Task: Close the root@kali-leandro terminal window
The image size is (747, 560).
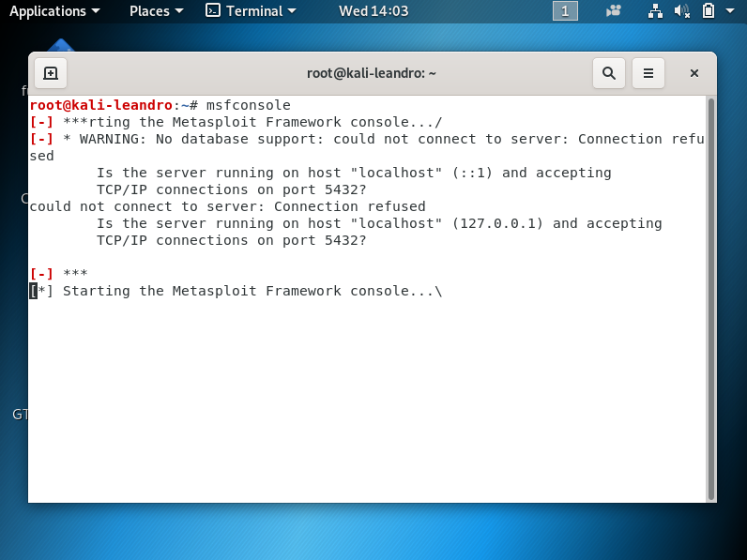Action: point(694,73)
